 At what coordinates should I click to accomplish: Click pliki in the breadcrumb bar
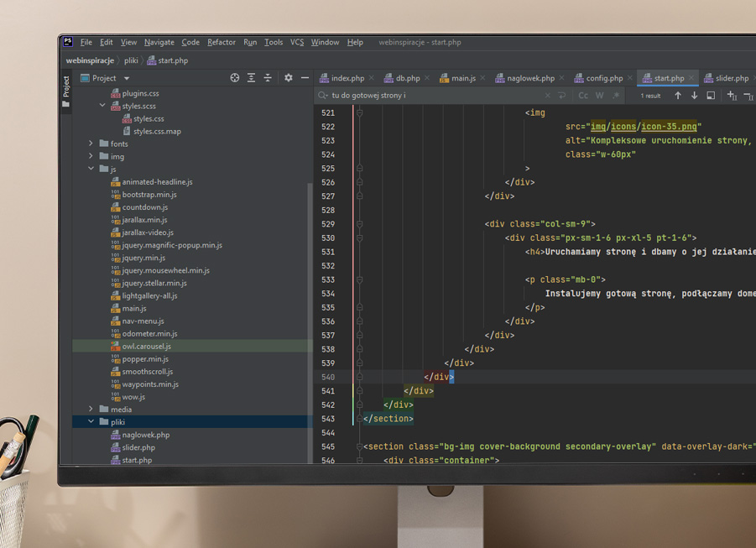(x=131, y=60)
